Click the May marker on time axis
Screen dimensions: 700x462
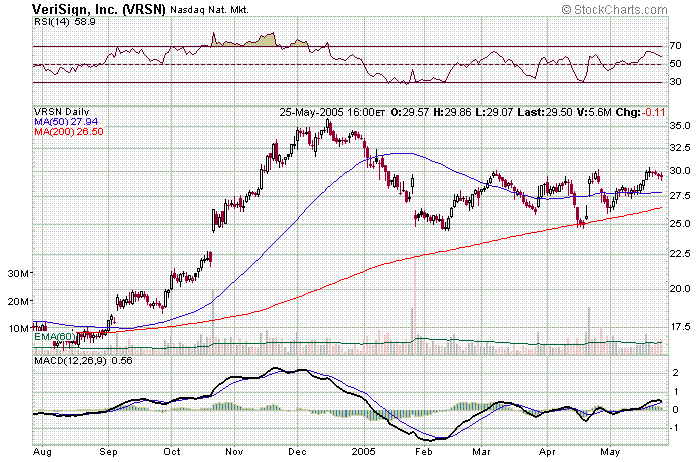coord(609,453)
